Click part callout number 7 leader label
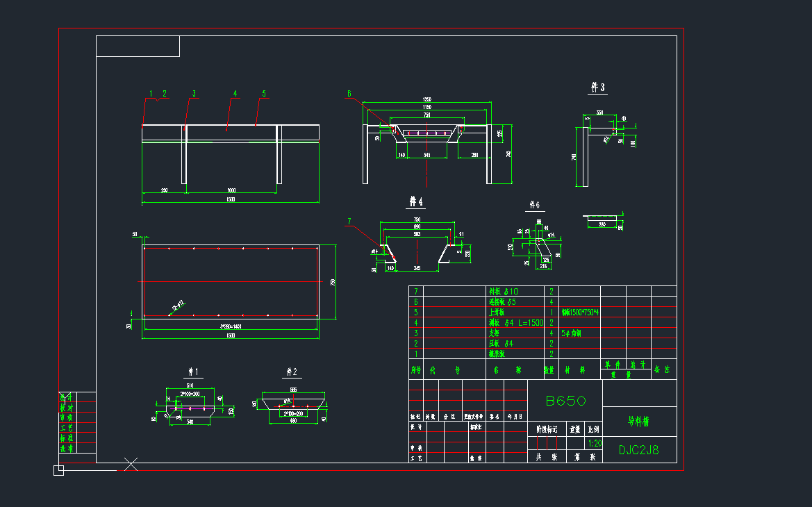The image size is (812, 507). click(x=349, y=222)
